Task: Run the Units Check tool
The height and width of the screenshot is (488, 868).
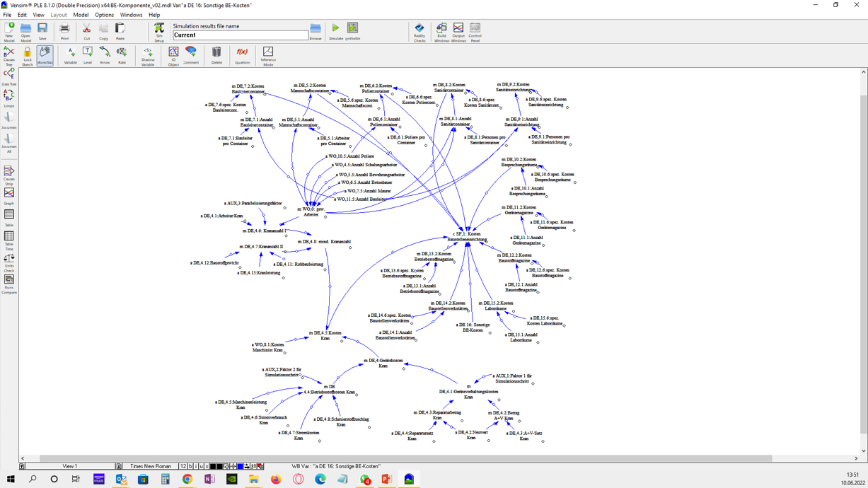Action: (x=8, y=261)
